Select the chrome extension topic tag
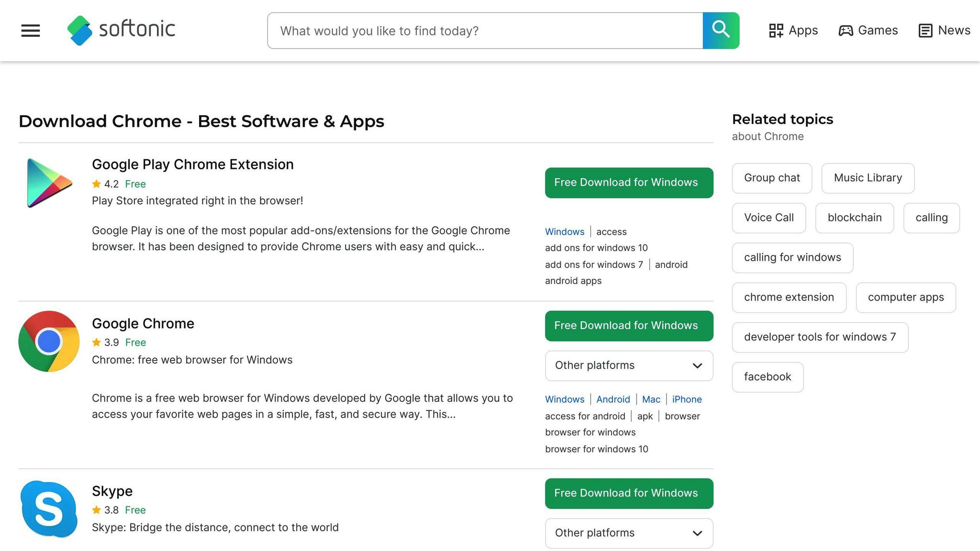The width and height of the screenshot is (980, 551). pos(789,298)
